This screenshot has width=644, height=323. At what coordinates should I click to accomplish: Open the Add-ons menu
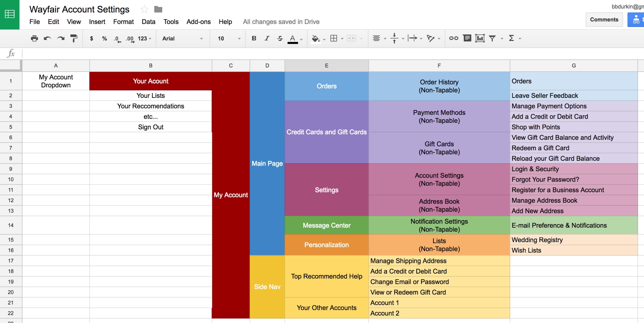click(x=198, y=22)
